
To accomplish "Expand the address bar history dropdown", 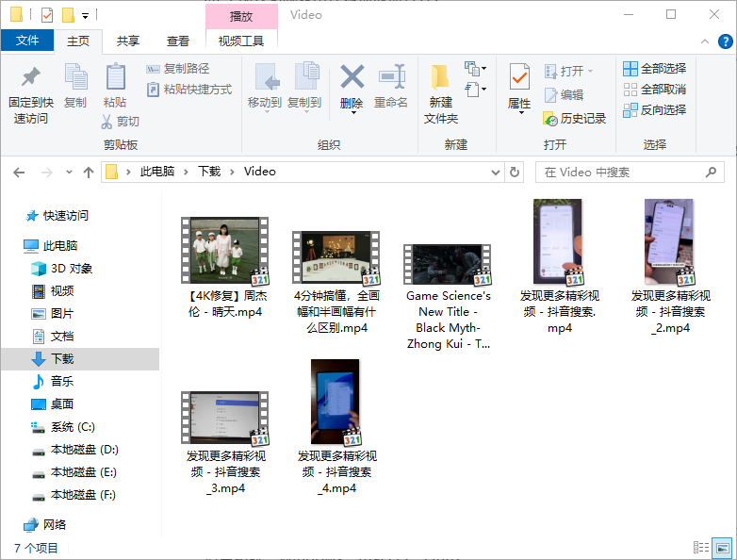I will tap(495, 173).
